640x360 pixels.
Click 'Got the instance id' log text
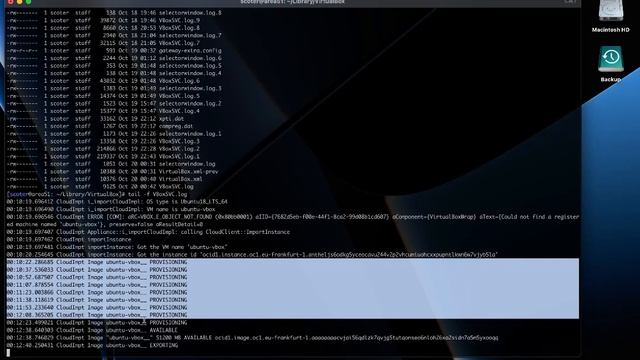(x=167, y=255)
